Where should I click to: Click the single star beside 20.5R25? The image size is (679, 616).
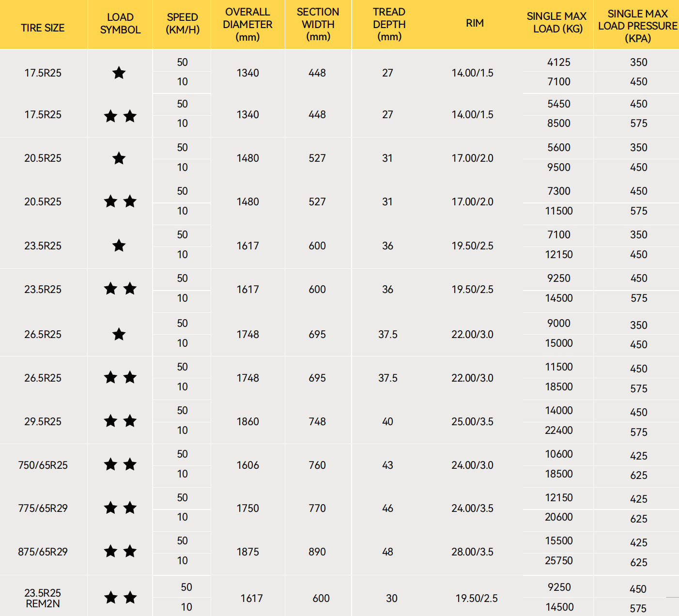pos(119,158)
